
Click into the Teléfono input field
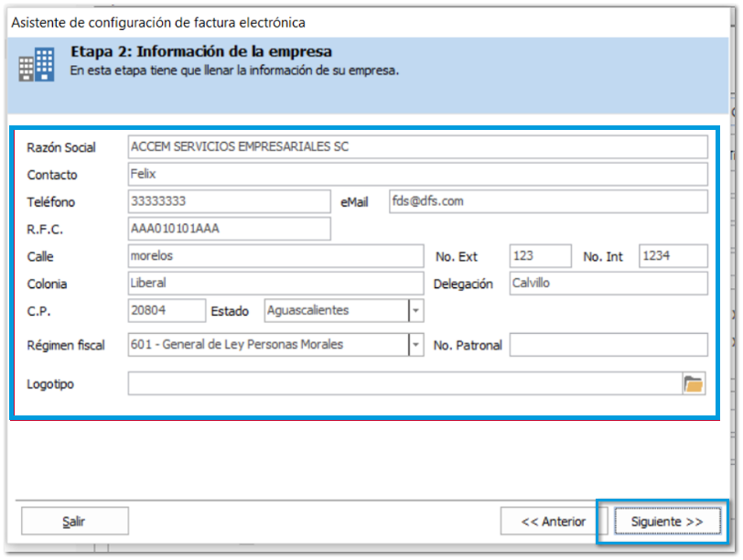[x=229, y=202]
